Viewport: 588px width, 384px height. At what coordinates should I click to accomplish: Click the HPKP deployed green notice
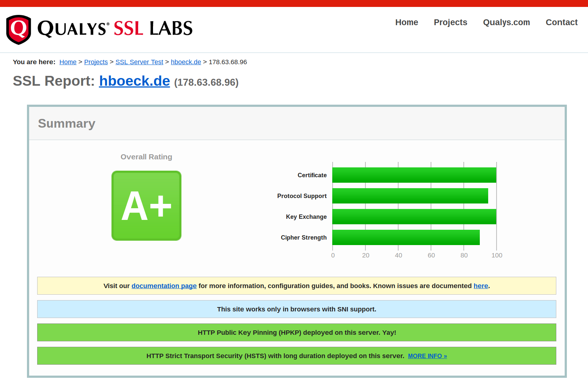297,333
